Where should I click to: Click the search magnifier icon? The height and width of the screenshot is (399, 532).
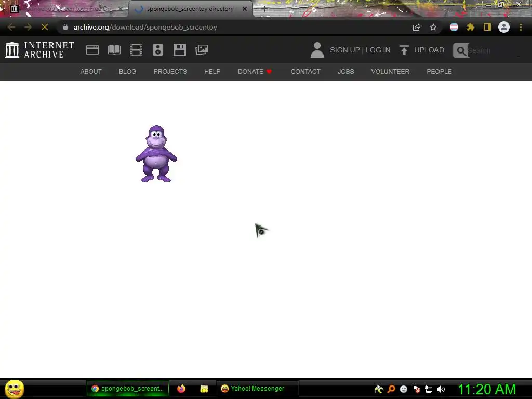[460, 50]
